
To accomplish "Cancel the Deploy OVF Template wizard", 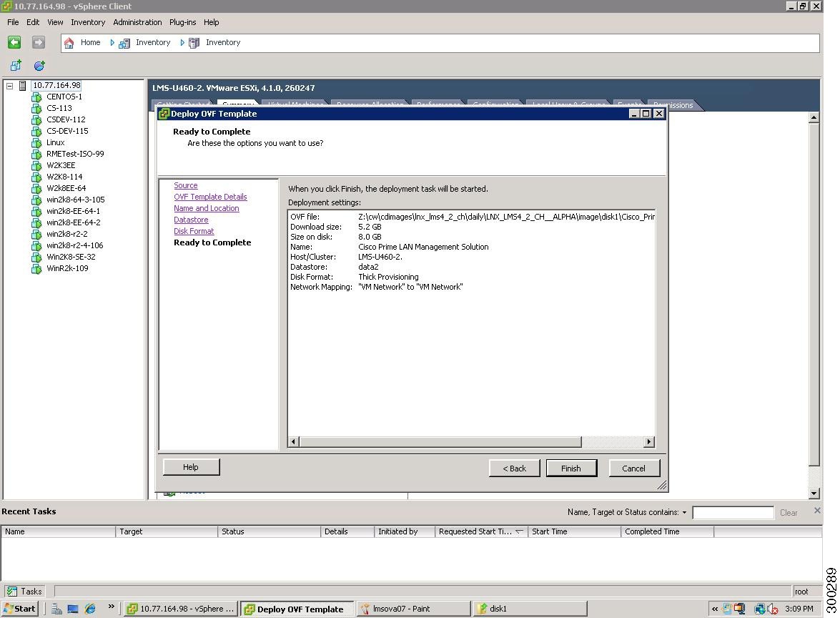I will (633, 469).
